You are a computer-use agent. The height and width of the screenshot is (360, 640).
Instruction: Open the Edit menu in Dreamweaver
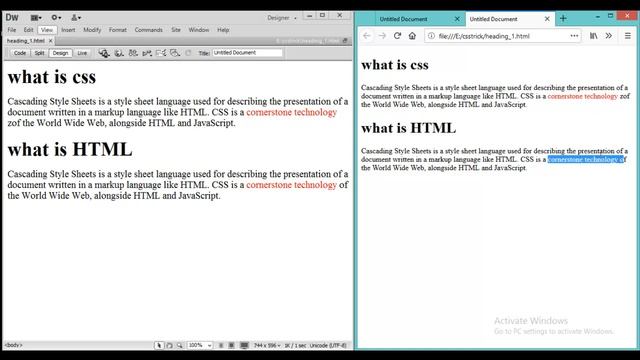[28, 30]
